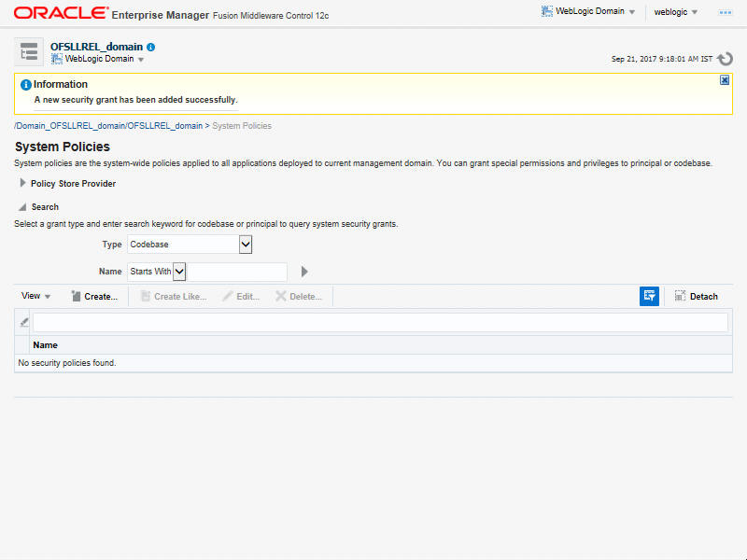
Task: Click the OFSLLREL_domain information icon
Action: click(x=151, y=48)
